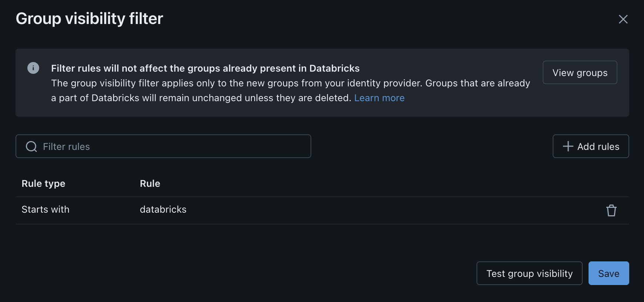Click Test group visibility button
The height and width of the screenshot is (302, 644).
click(x=529, y=273)
